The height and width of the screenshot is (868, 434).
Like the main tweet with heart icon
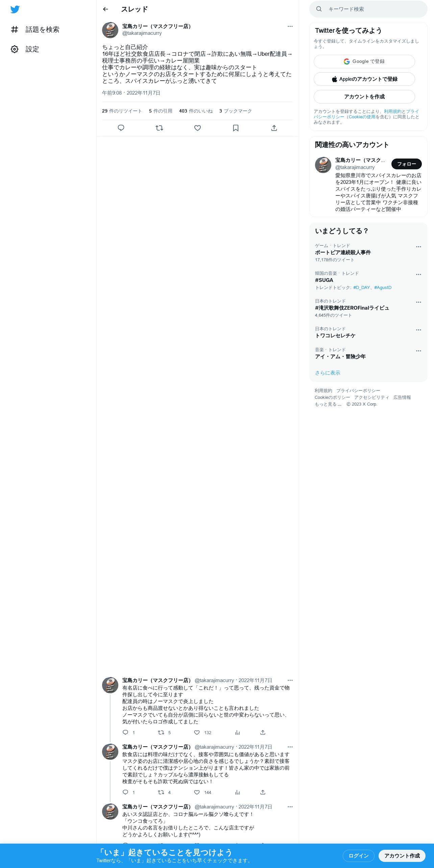(198, 128)
